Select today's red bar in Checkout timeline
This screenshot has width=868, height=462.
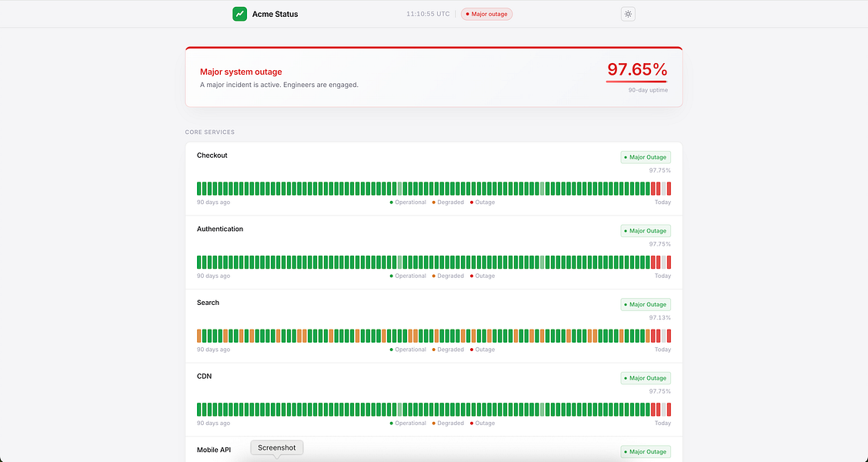669,189
